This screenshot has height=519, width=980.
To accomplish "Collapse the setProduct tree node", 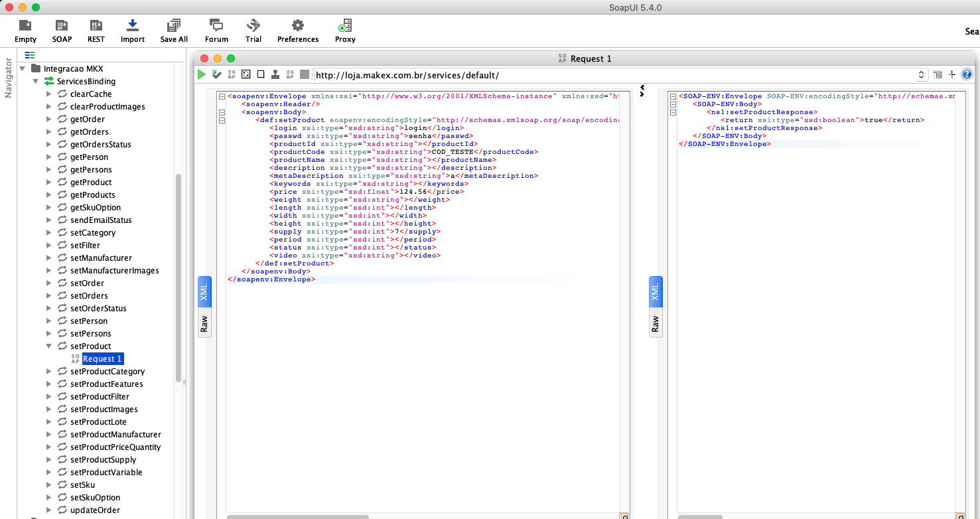I will click(49, 346).
